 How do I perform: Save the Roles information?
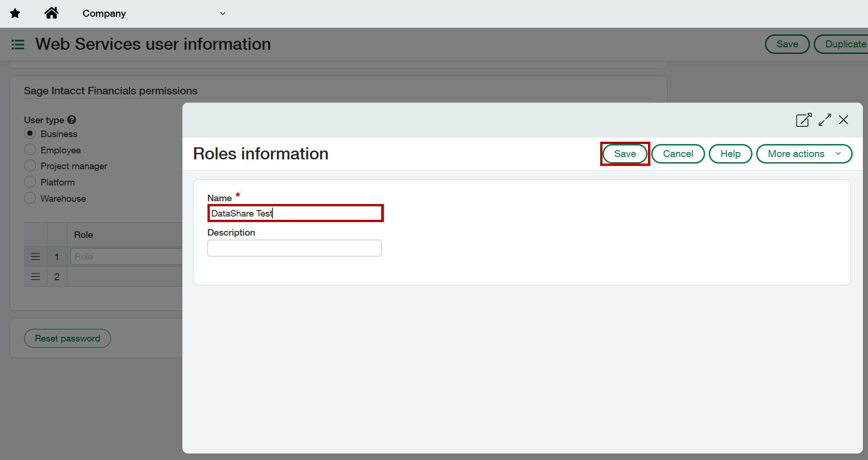click(625, 154)
